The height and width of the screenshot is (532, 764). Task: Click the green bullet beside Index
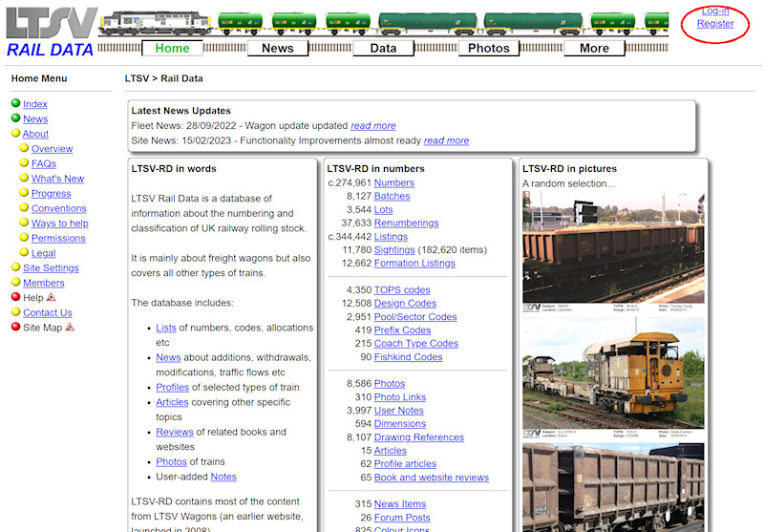(15, 104)
